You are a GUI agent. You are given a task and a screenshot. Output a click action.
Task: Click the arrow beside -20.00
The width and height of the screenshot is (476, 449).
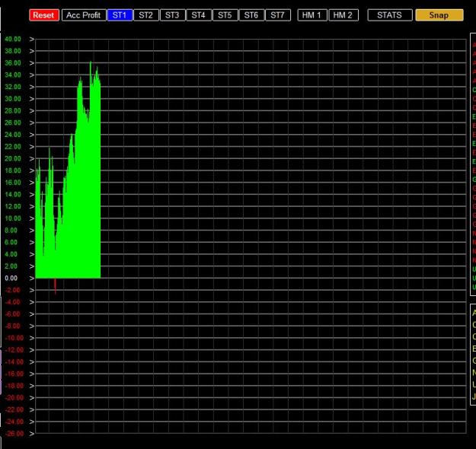[x=32, y=398]
